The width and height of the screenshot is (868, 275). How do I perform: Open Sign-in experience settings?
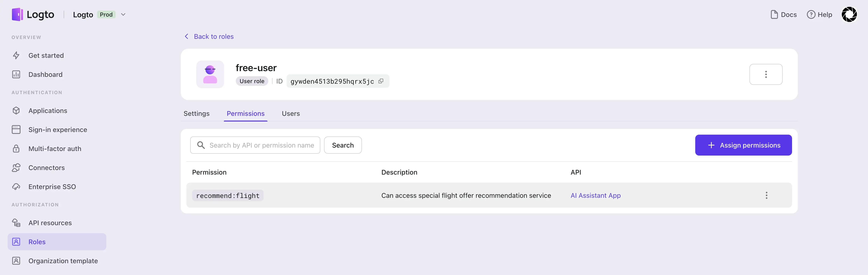point(58,129)
